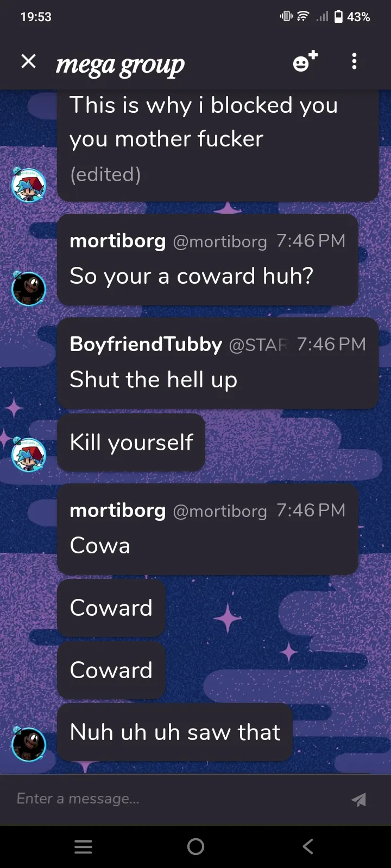Tap the send message paper plane icon
This screenshot has height=868, width=391.
(x=358, y=799)
